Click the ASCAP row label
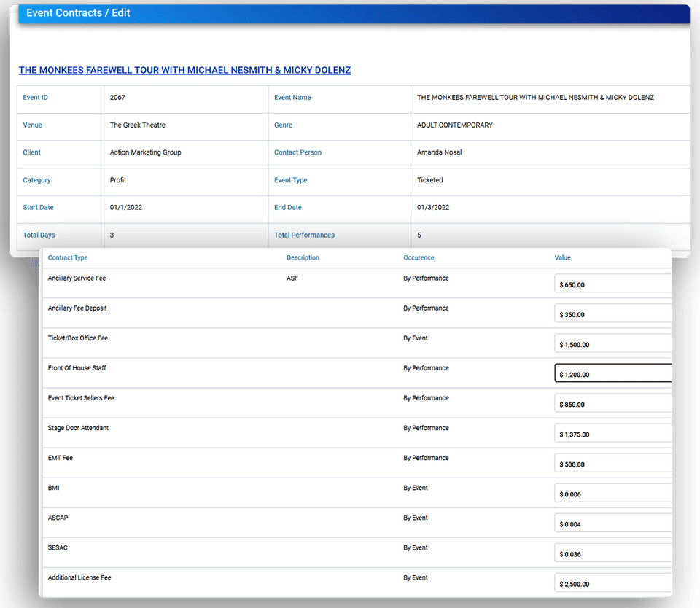 coord(58,518)
